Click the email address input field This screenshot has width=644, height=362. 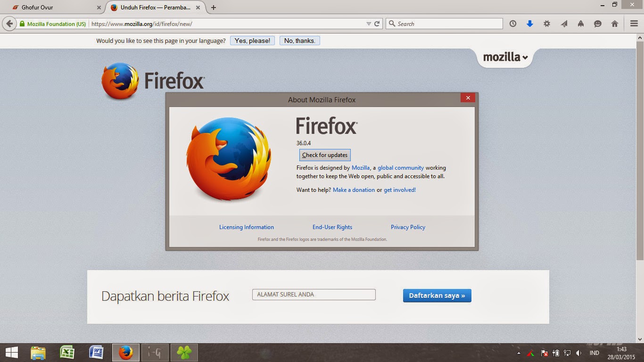314,294
